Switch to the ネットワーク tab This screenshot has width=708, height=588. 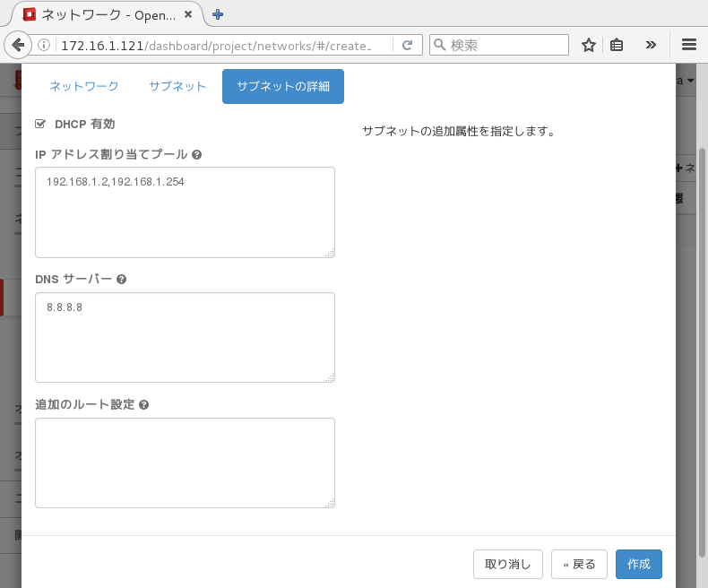(84, 86)
